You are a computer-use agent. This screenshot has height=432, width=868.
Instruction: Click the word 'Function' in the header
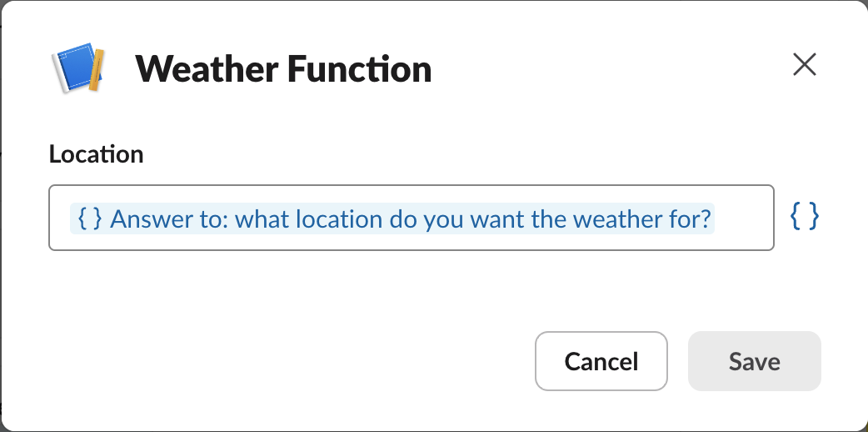click(358, 69)
